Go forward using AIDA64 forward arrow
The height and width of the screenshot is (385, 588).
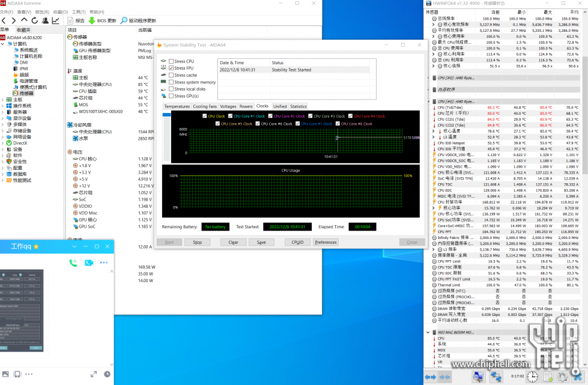coord(14,20)
